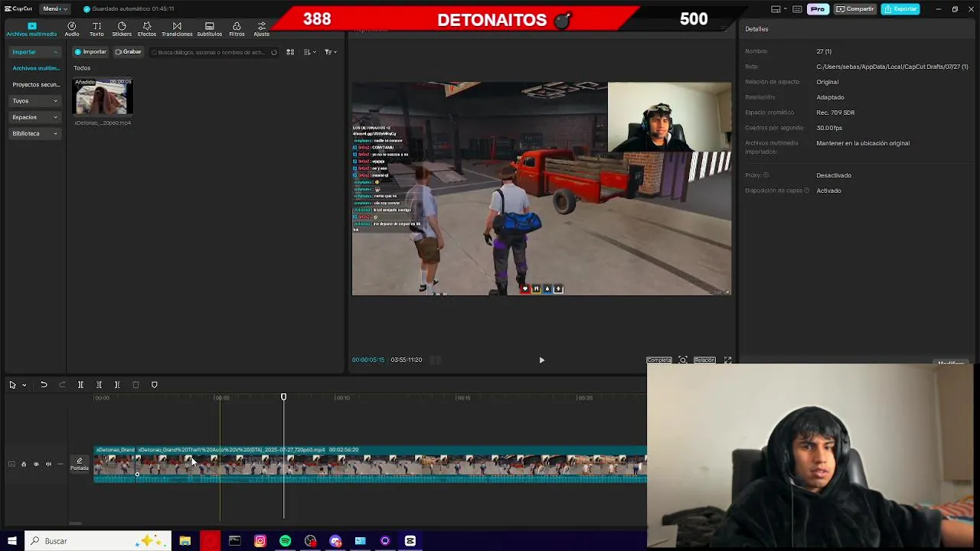Select Archivos multimedia top tab
This screenshot has height=551, width=980.
pos(31,29)
